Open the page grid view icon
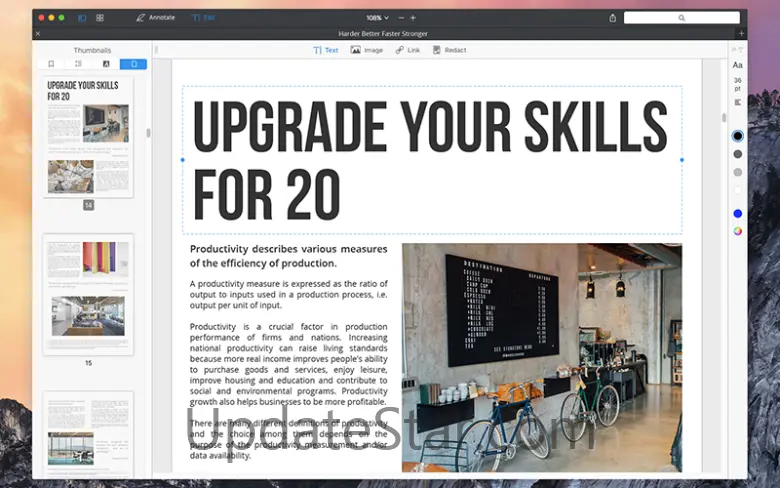 (100, 18)
